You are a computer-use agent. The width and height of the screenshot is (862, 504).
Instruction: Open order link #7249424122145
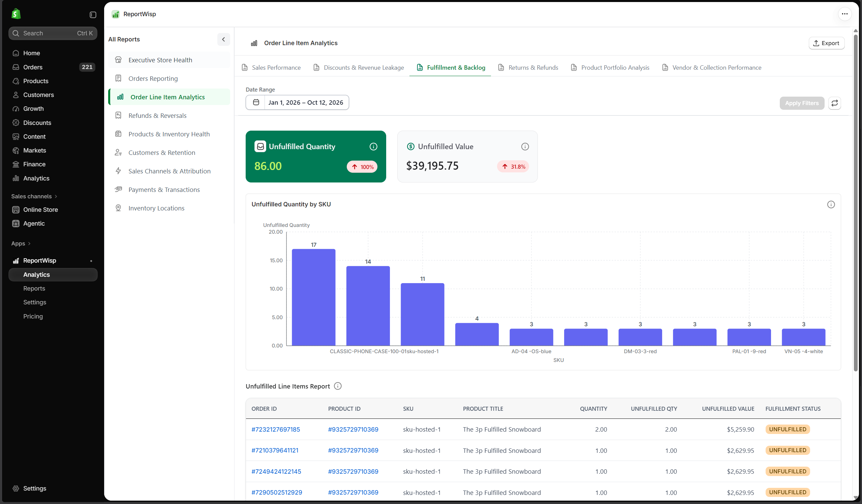276,471
